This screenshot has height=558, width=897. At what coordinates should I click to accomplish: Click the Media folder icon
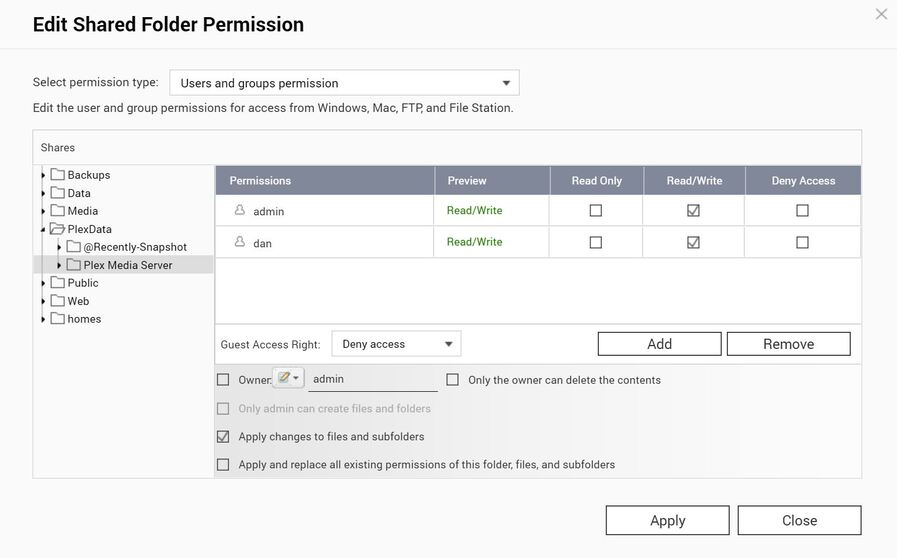click(x=58, y=211)
